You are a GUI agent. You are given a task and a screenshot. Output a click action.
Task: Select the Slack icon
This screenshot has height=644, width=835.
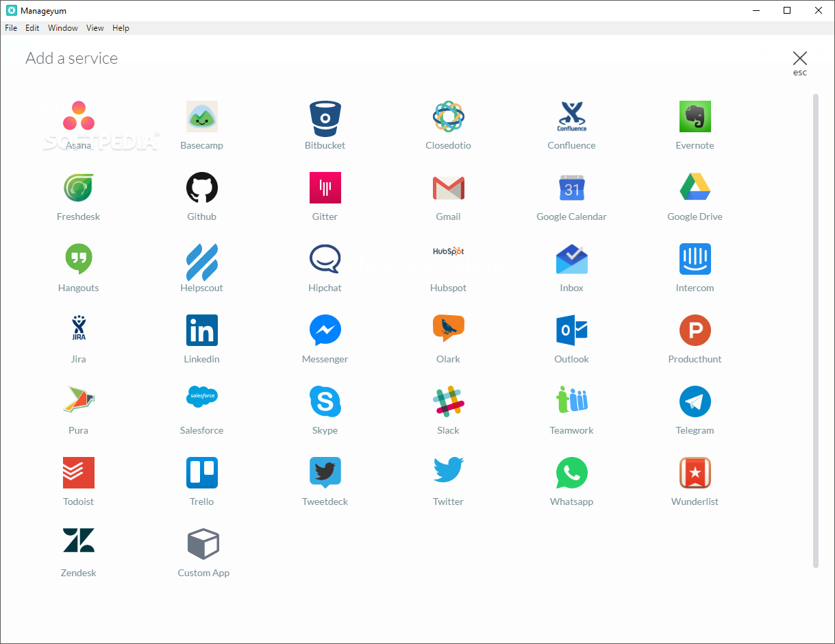tap(449, 401)
